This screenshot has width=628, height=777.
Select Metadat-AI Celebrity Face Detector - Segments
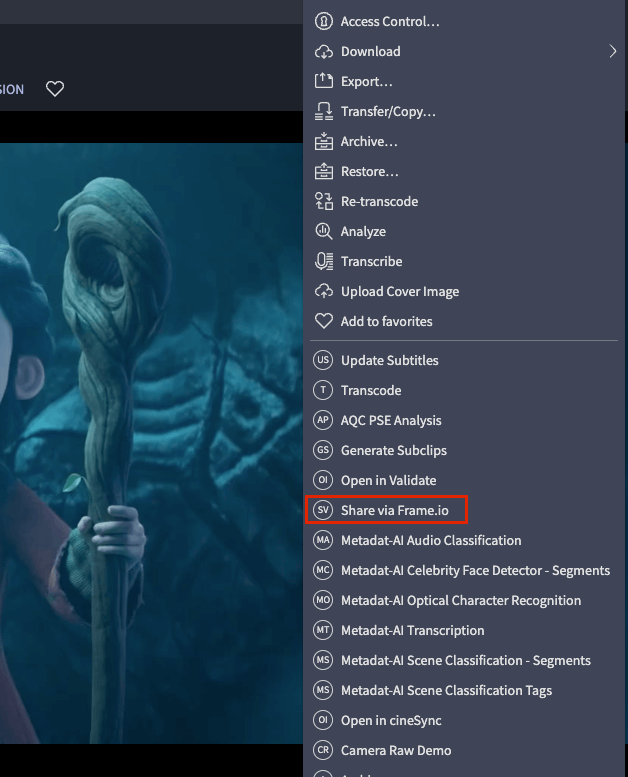[x=464, y=570]
